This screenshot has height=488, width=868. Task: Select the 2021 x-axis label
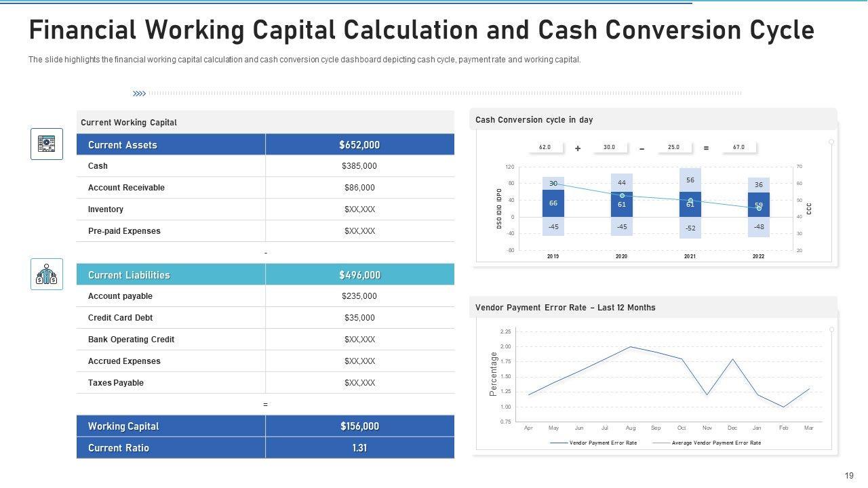click(690, 257)
